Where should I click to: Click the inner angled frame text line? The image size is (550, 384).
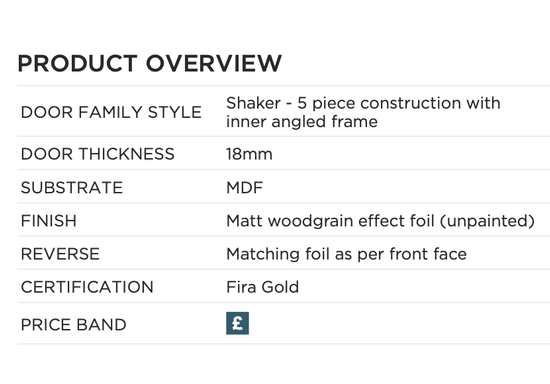[302, 122]
